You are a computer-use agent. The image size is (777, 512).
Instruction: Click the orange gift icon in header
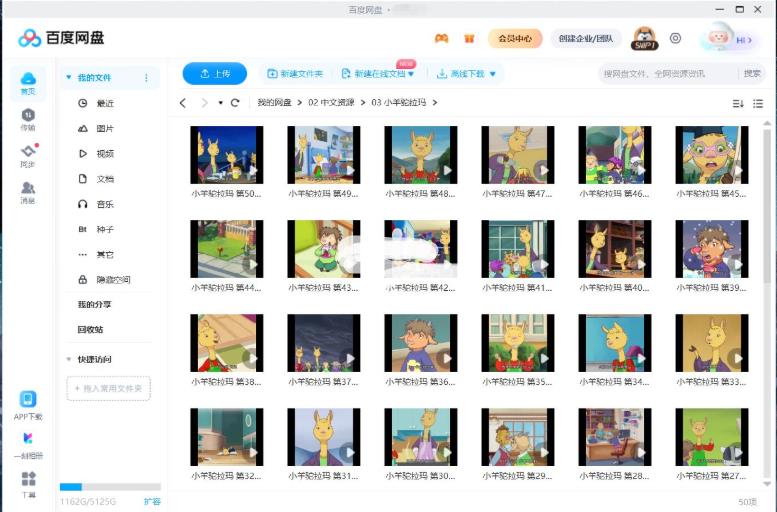(469, 38)
